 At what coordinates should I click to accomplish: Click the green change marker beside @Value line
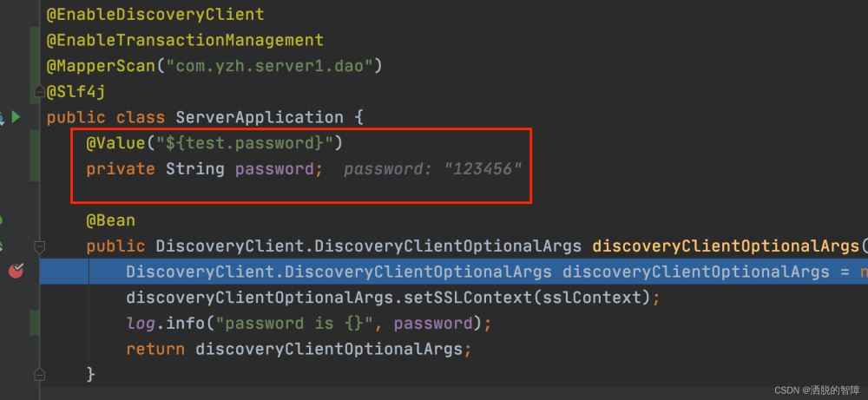[x=35, y=155]
